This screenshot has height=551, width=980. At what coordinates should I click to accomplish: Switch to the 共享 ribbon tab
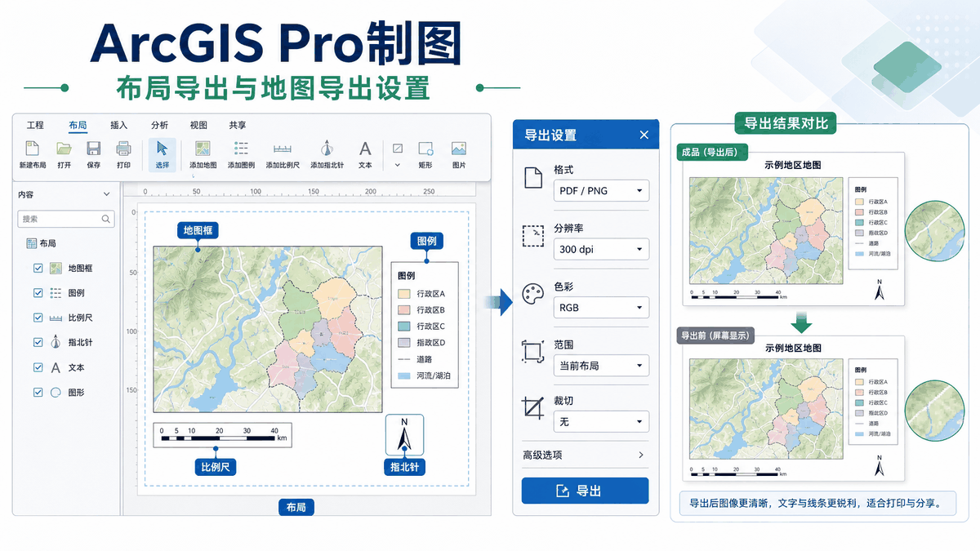click(x=238, y=125)
